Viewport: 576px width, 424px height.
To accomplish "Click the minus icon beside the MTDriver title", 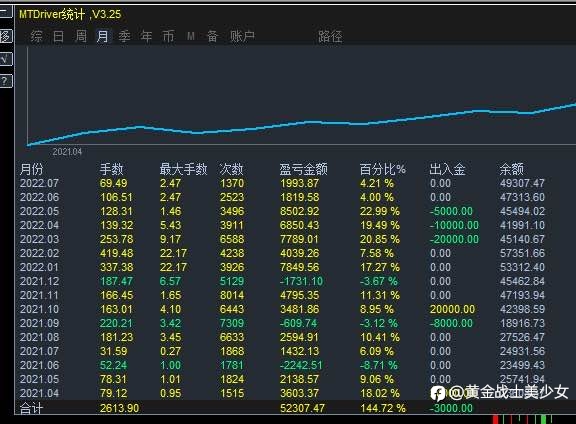I will click(6, 12).
